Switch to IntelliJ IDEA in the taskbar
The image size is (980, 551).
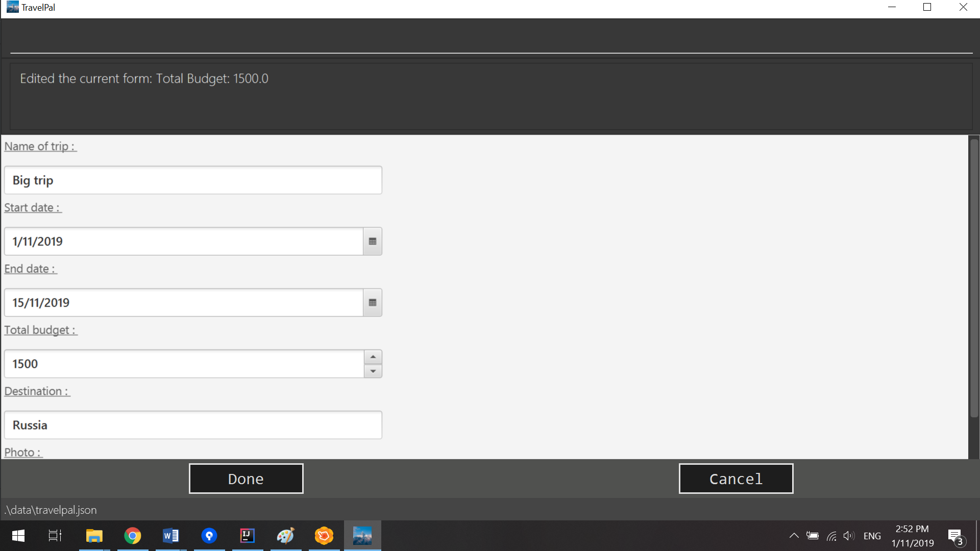[248, 536]
